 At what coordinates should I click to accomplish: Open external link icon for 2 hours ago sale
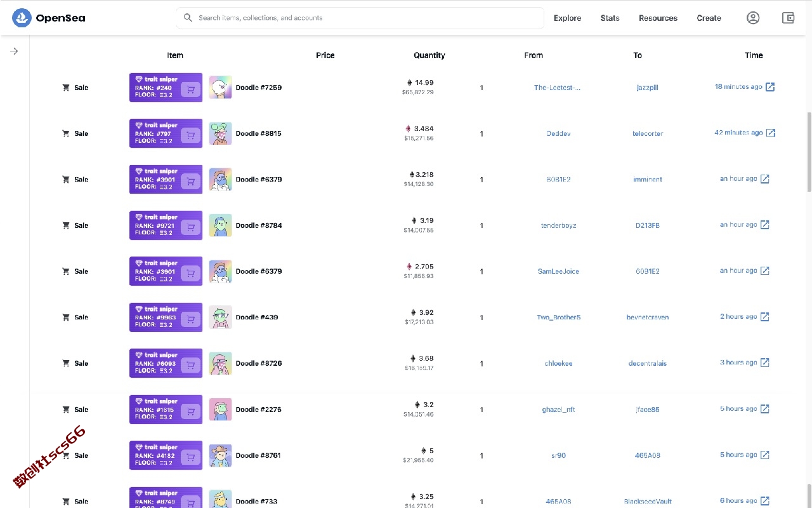click(765, 317)
